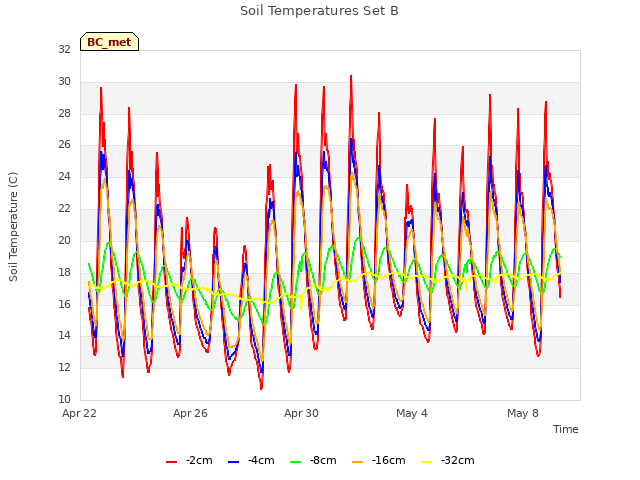This screenshot has height=480, width=640.
Task: Click the May 4 x-axis tick label
Action: pyautogui.click(x=412, y=413)
